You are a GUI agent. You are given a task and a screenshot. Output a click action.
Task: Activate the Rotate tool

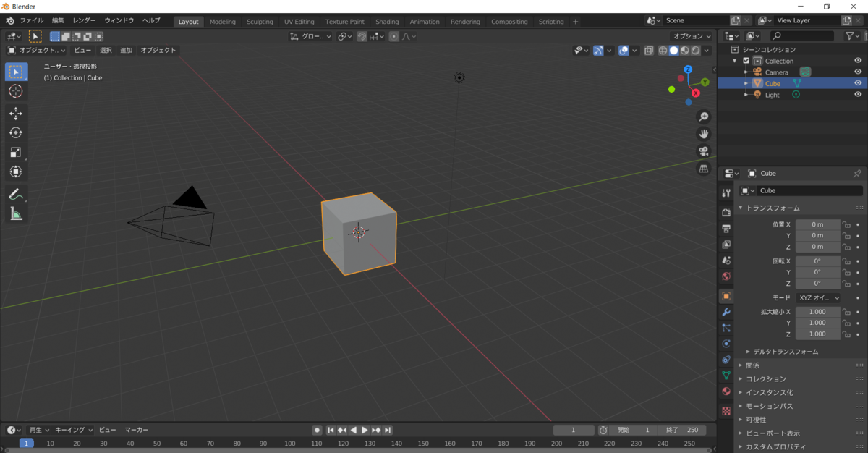coord(16,133)
